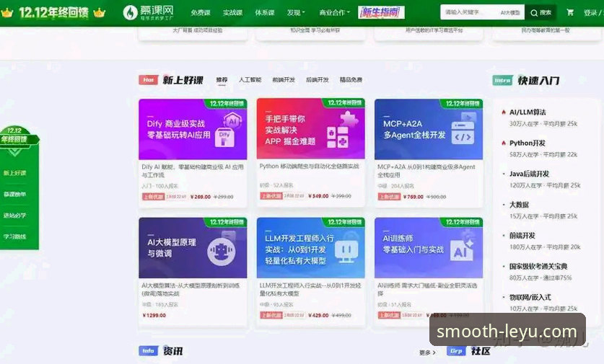Expand the 商业合作 dropdown menu
604x364 pixels.
tap(334, 13)
